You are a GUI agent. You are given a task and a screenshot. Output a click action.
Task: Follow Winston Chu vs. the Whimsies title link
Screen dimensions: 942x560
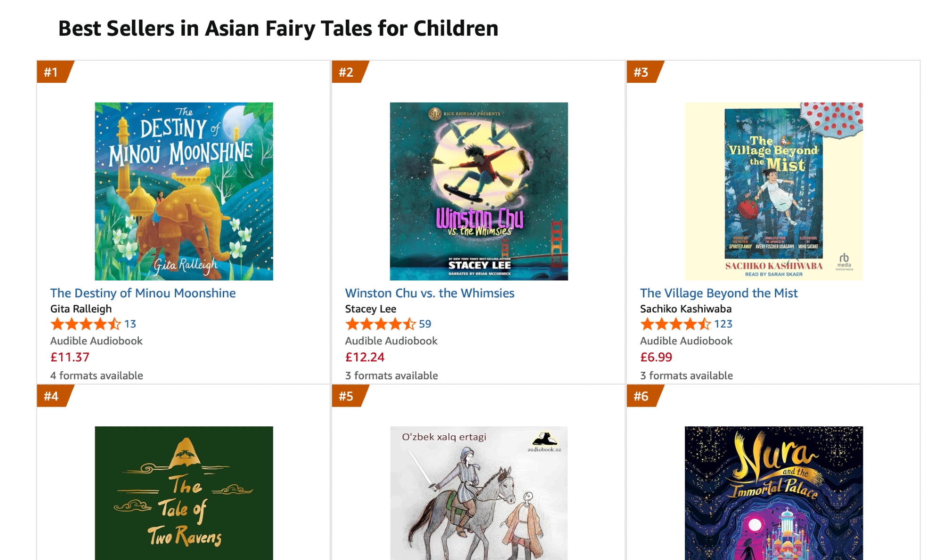(x=430, y=293)
